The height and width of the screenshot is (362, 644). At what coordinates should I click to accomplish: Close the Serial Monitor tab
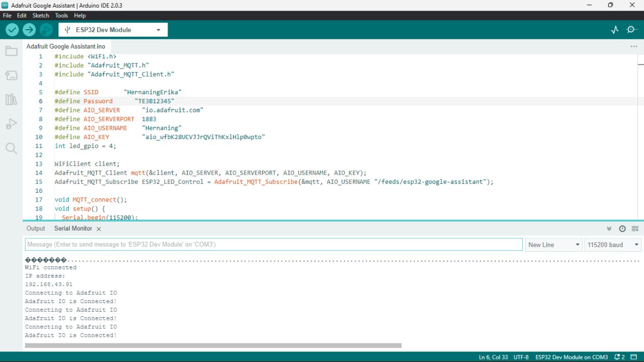click(99, 229)
